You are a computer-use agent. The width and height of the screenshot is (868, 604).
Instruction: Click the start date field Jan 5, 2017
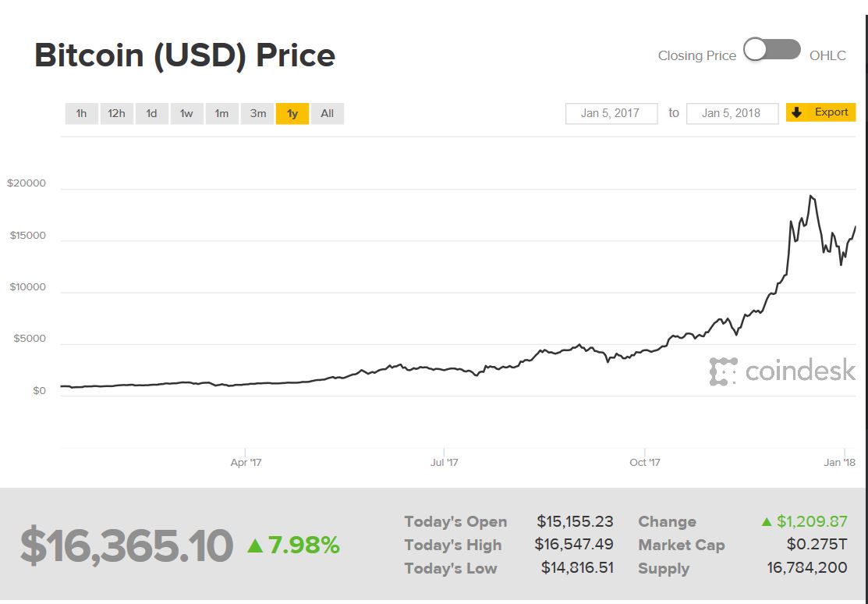(x=611, y=113)
